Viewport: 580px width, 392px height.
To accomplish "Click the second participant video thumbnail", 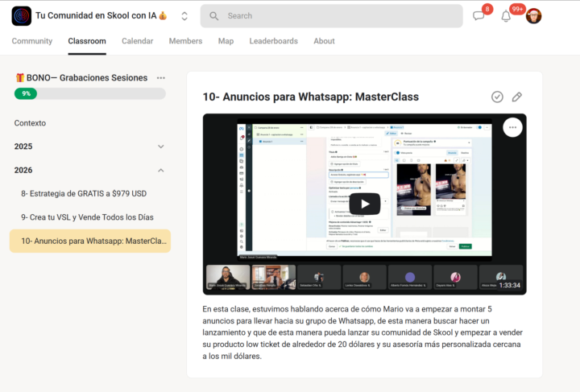I will [273, 277].
